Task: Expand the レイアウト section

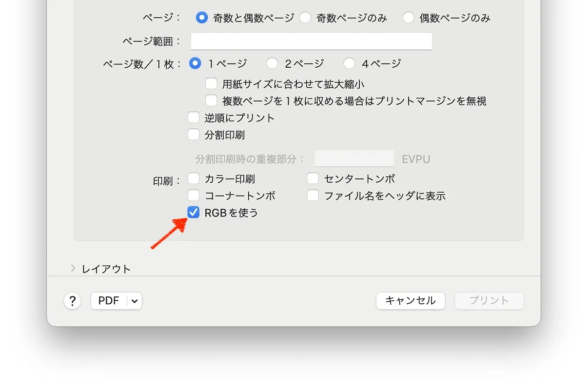Action: pos(73,269)
